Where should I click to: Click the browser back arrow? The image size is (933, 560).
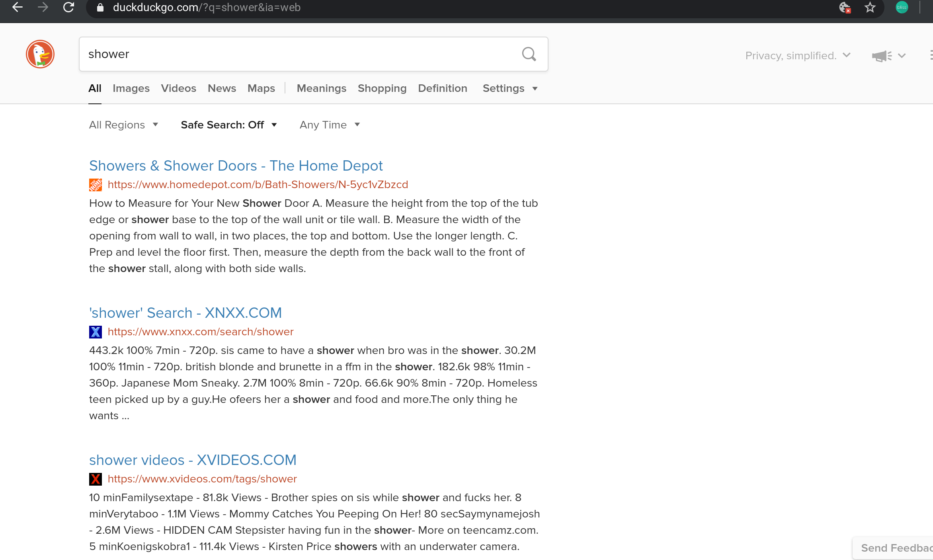[18, 7]
